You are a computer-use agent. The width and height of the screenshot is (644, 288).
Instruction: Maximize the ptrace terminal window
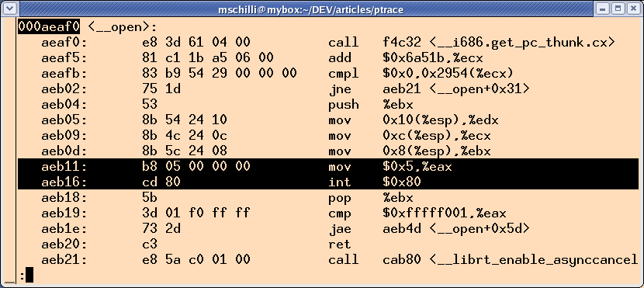(x=618, y=9)
